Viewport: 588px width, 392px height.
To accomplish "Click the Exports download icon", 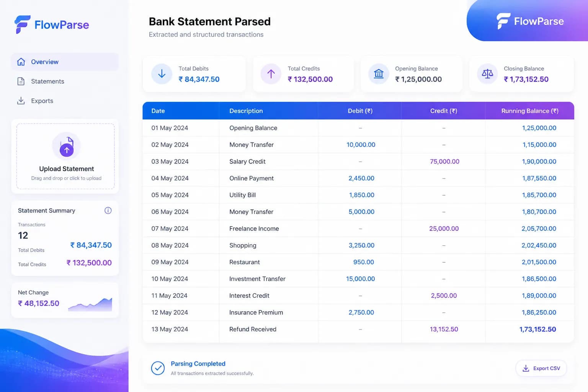I will point(21,101).
